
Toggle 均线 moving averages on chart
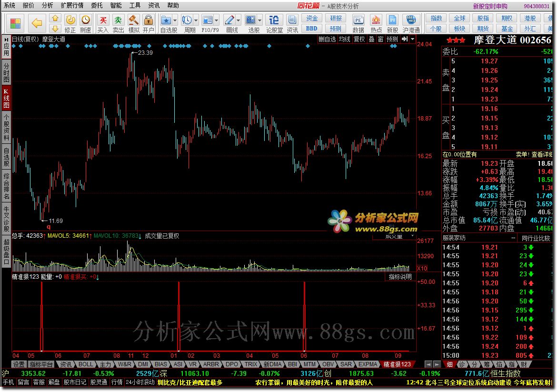[x=344, y=39]
